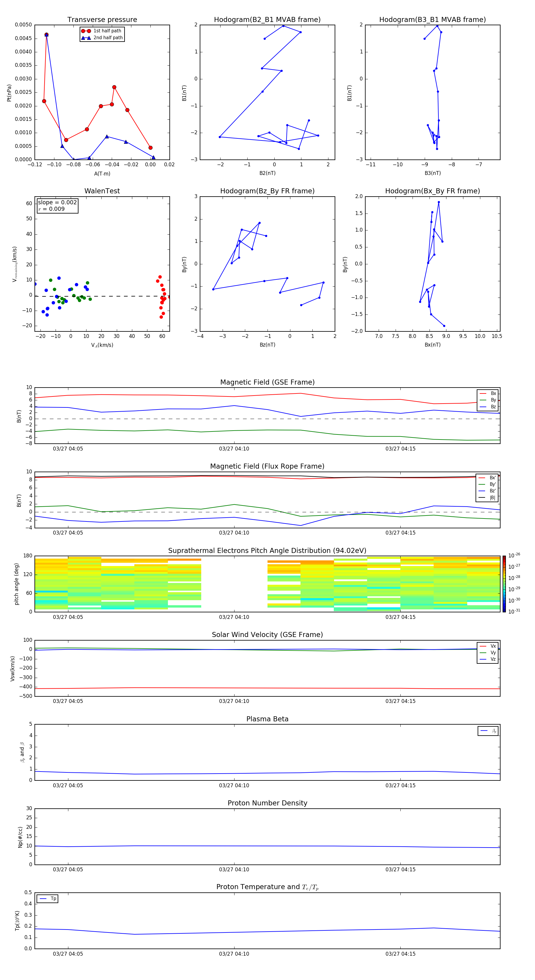This screenshot has height=980, width=535.
Task: Click 'Proton Temperature and Te/Tp' title
Action: point(267,887)
